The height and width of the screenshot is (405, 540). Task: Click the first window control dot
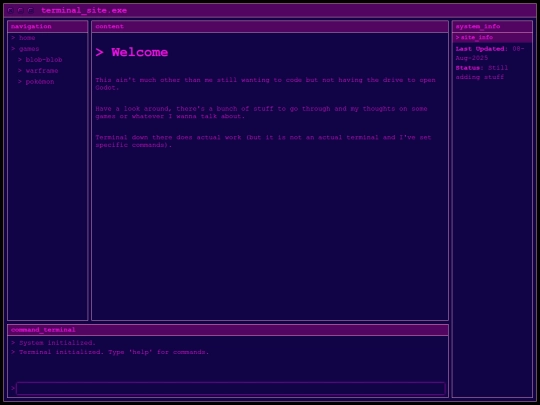click(x=10, y=11)
